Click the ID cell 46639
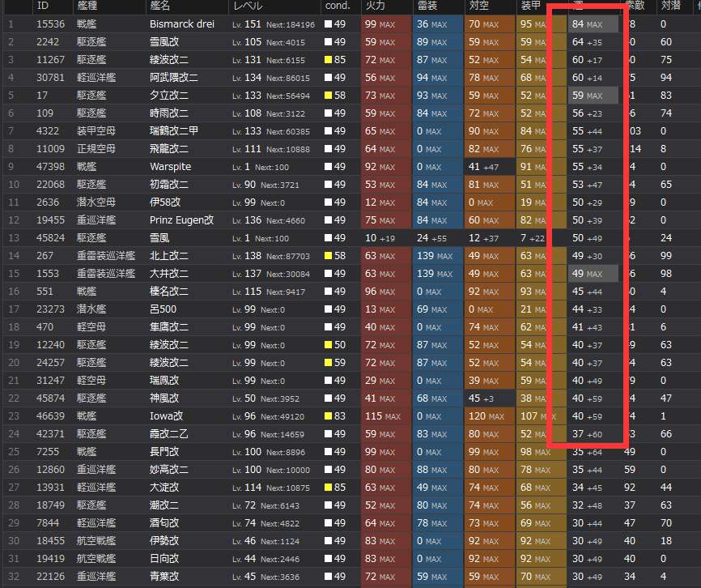Image resolution: width=701 pixels, height=588 pixels. [50, 416]
